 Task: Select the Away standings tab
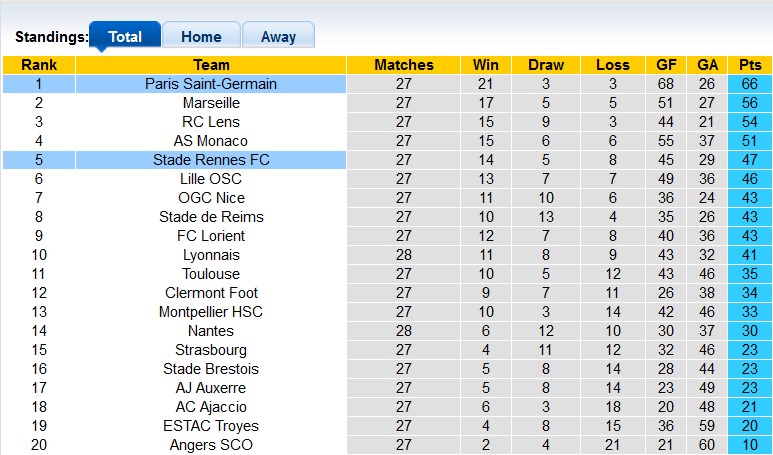[278, 36]
